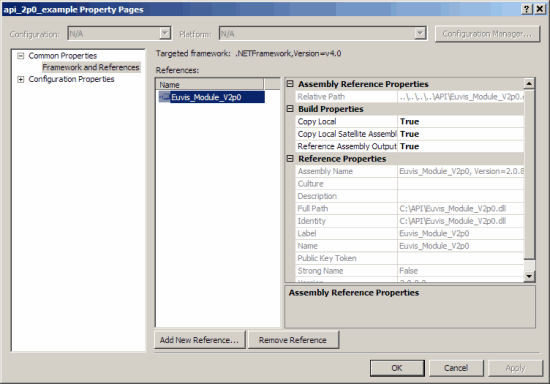Select Common Properties tree label

[x=62, y=56]
